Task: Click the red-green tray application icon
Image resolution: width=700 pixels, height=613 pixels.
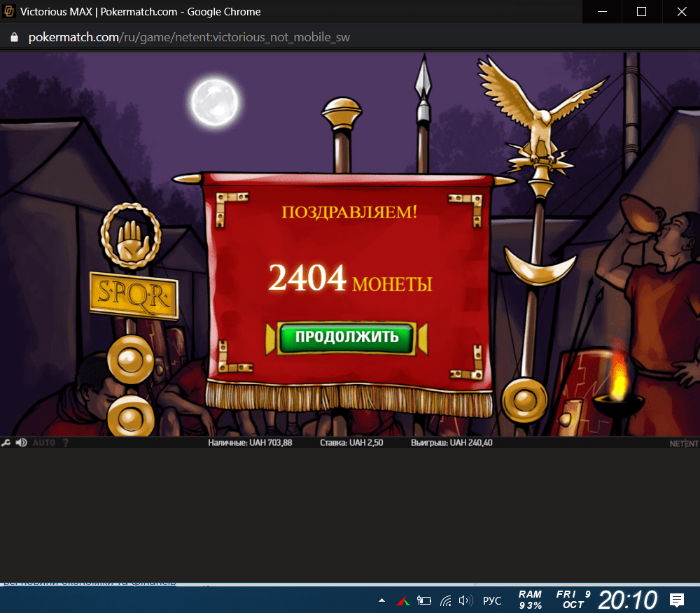Action: (x=403, y=601)
